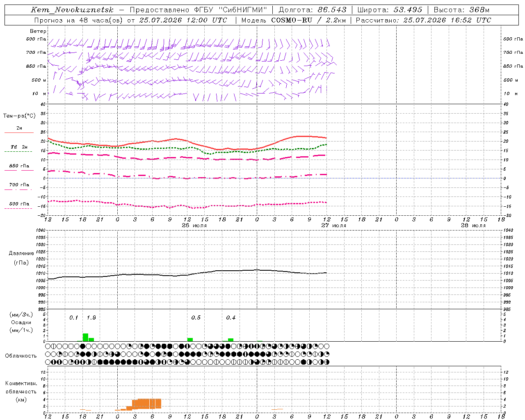Click the 850 гПа temperature legend entry
Image resolution: width=525 pixels, height=420 pixels.
pos(19,166)
